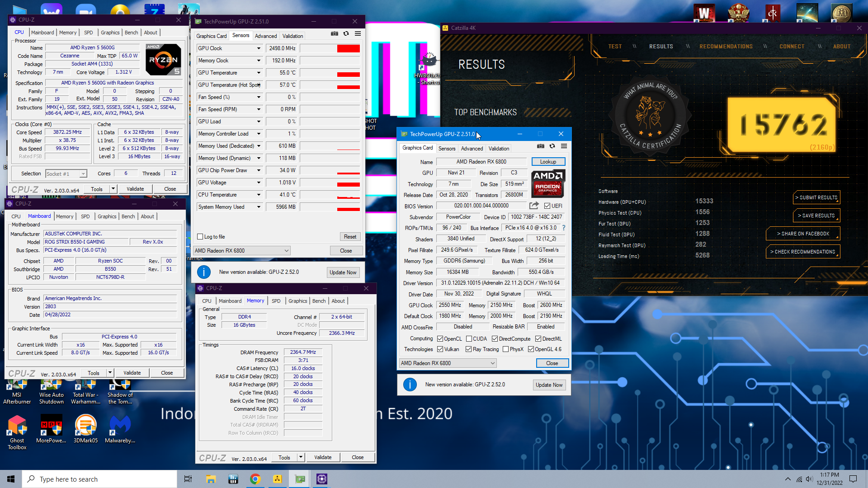Open Task View in taskbar
The width and height of the screenshot is (868, 488).
pyautogui.click(x=188, y=479)
